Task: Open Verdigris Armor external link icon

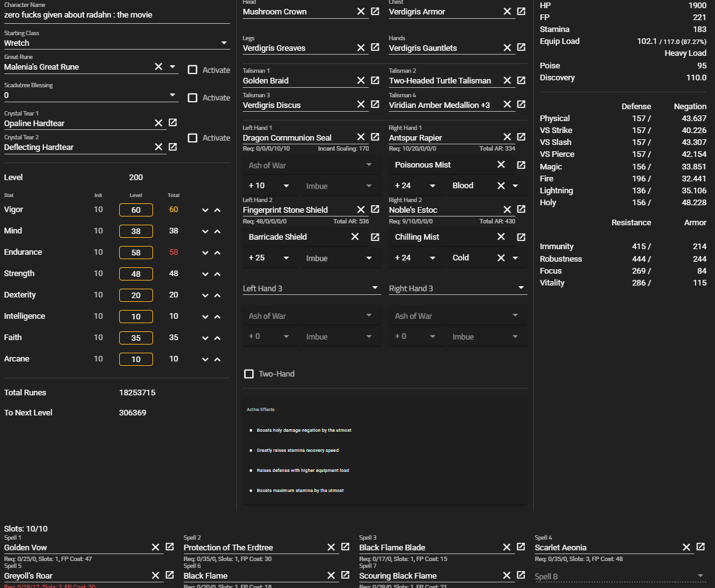Action: pos(521,11)
